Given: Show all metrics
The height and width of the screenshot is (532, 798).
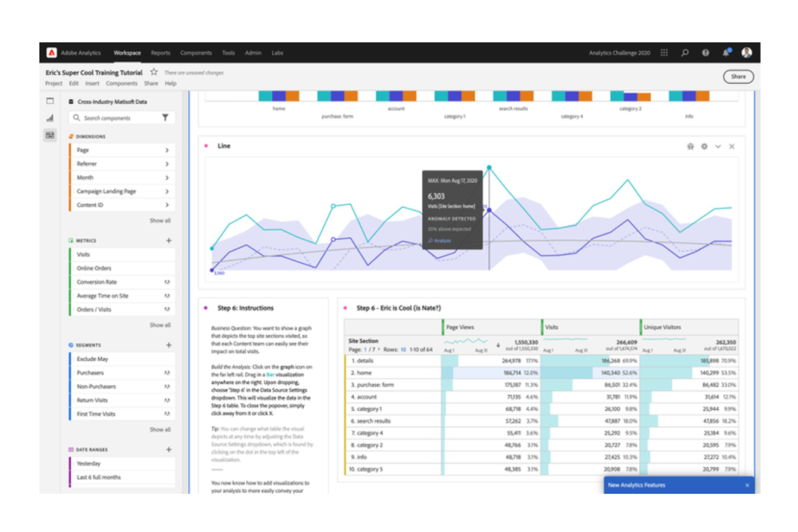Looking at the screenshot, I should point(160,325).
